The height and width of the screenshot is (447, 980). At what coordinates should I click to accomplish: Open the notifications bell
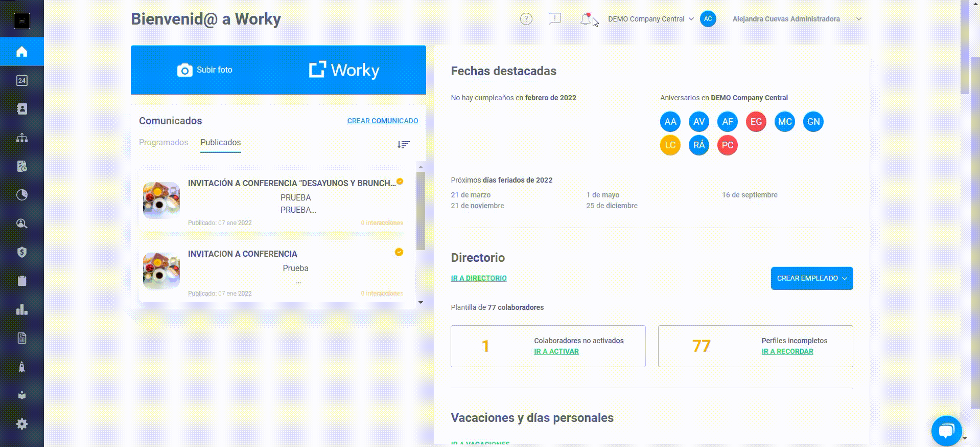pos(586,19)
